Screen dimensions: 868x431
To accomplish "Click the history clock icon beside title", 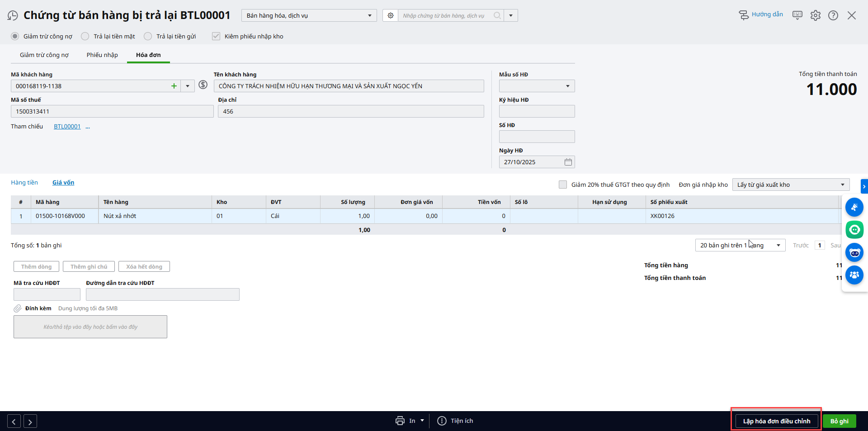I will [13, 16].
